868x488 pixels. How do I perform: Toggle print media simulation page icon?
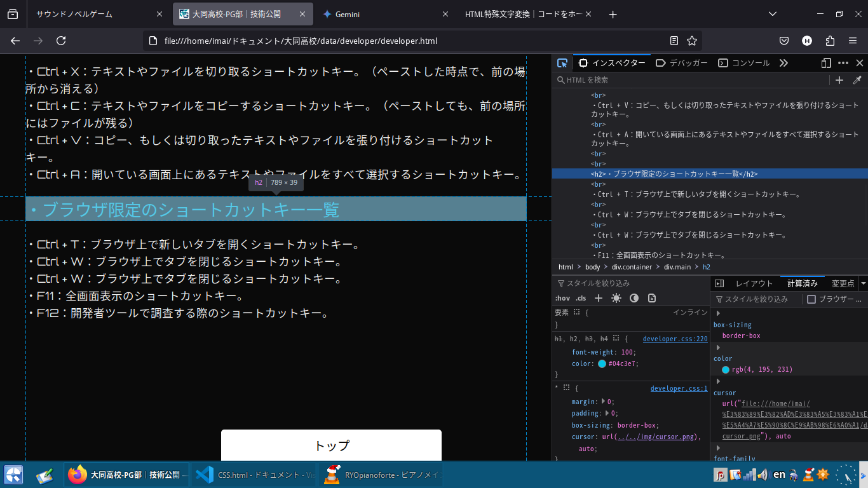pos(651,298)
